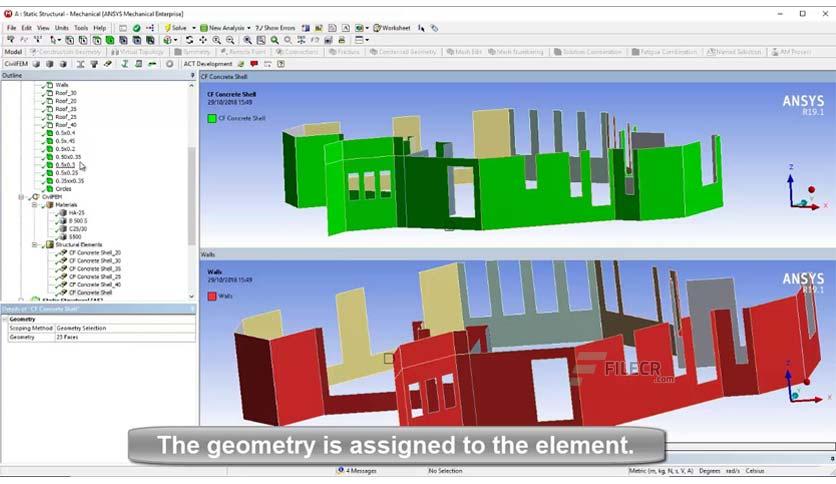Select the green Face selection filter icon

click(x=110, y=40)
